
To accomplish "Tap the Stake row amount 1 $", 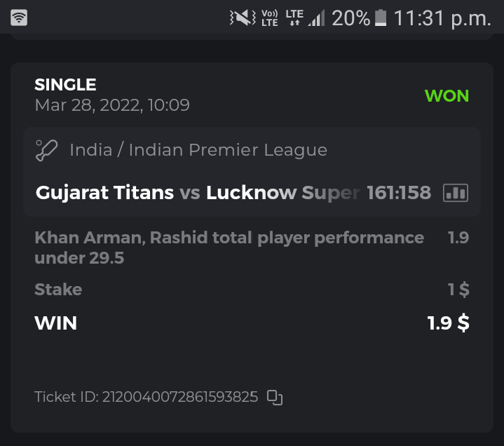I will click(x=459, y=290).
